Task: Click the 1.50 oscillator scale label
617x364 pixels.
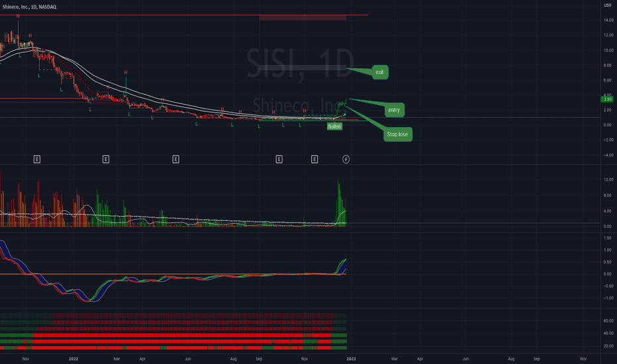Action: pyautogui.click(x=608, y=238)
